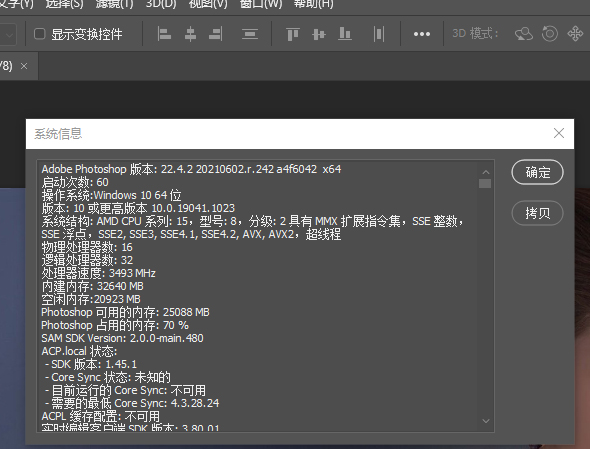Click the 系统结构: AMD CPU line
This screenshot has width=590, height=449.
click(252, 221)
